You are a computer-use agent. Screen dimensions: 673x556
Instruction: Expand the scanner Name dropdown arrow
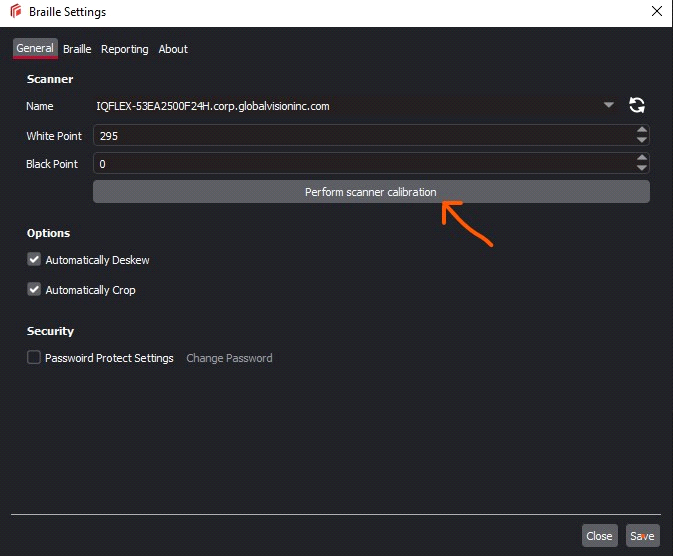click(609, 106)
